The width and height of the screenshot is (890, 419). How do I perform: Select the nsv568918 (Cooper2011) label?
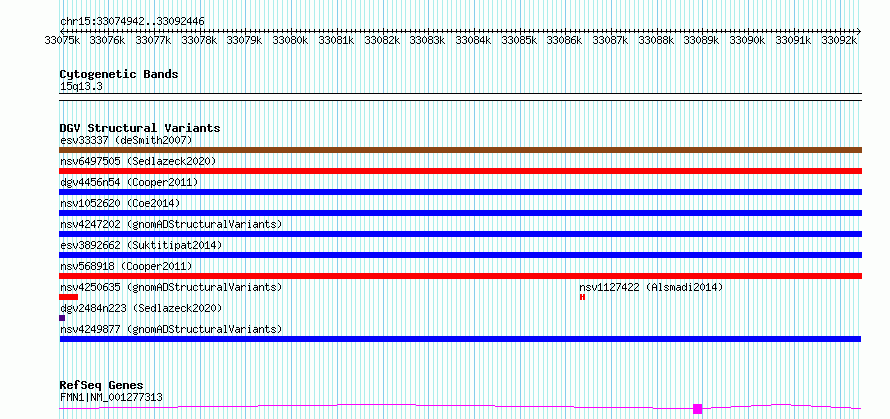coord(127,266)
